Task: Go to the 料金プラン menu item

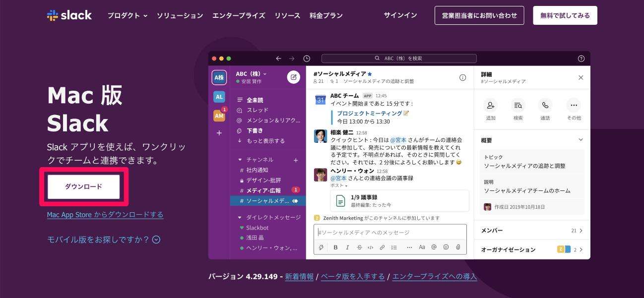Action: coord(327,15)
